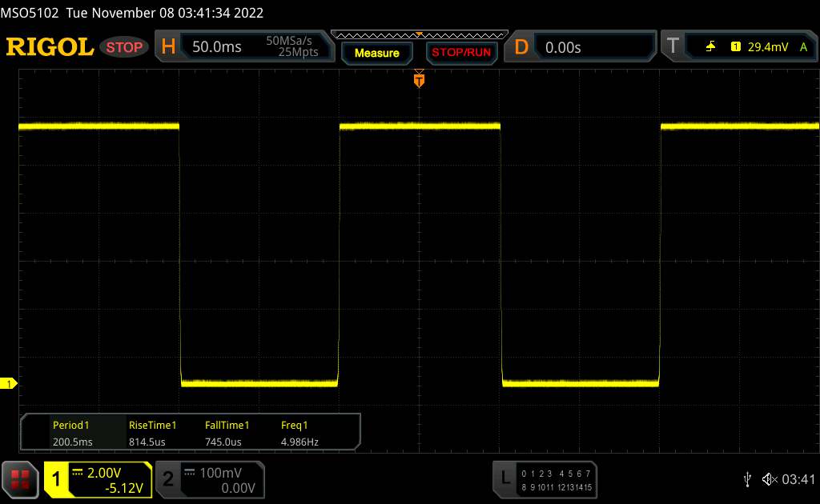Click the trigger source channel 1 badge
The width and height of the screenshot is (820, 504).
click(x=735, y=47)
